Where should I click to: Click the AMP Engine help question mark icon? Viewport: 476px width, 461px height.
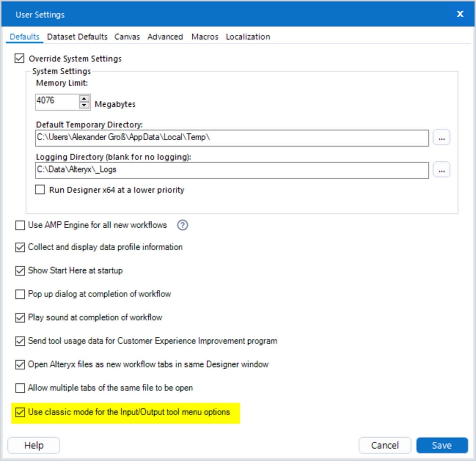point(182,225)
